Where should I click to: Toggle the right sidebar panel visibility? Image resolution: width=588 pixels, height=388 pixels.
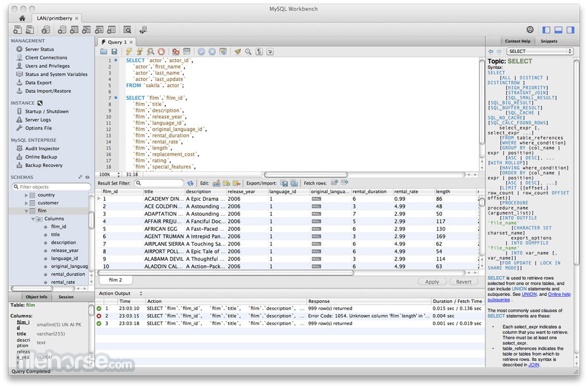[570, 29]
